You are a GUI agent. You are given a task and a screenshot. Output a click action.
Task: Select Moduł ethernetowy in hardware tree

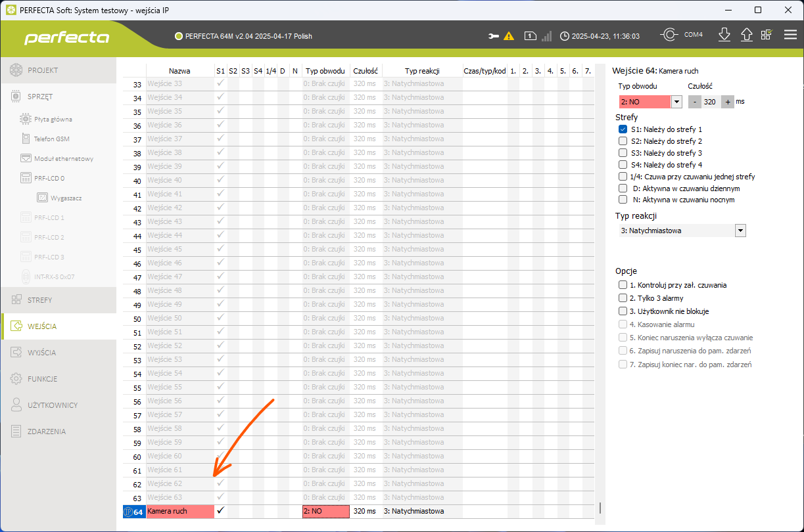(63, 158)
